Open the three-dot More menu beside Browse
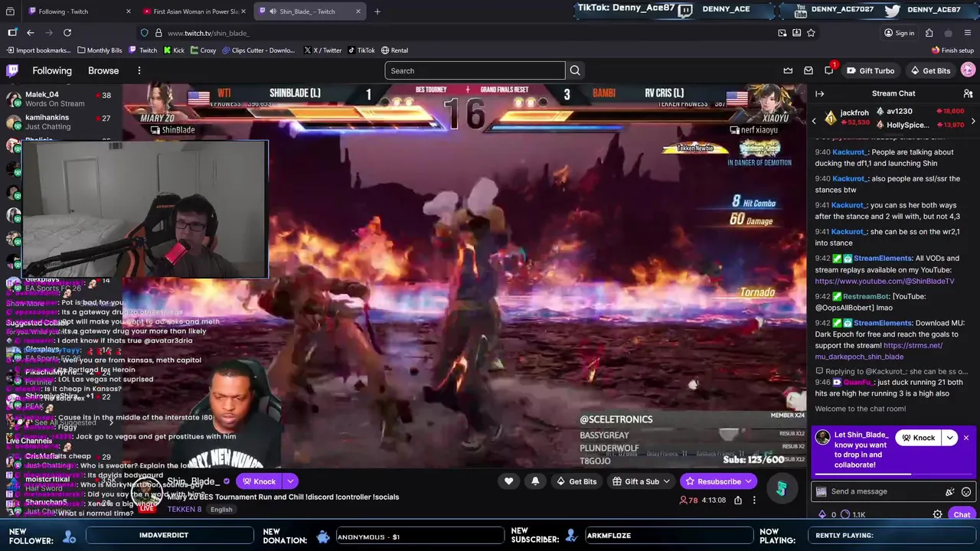The image size is (980, 551). (139, 70)
